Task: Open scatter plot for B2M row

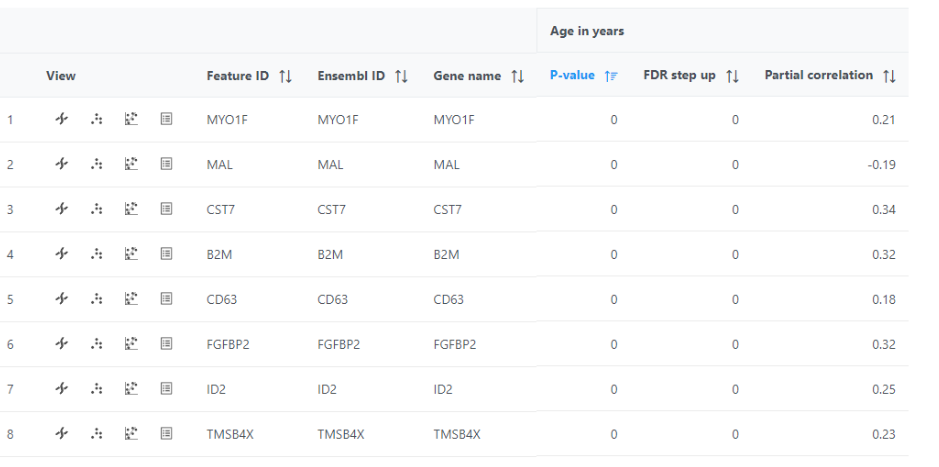Action: tap(131, 254)
